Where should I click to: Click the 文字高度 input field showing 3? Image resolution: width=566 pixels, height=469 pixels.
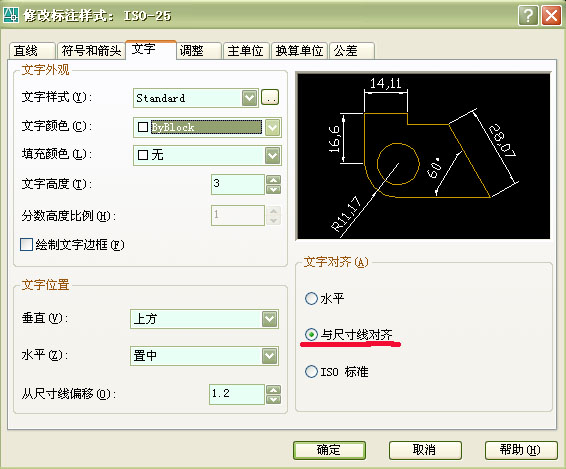click(x=238, y=184)
